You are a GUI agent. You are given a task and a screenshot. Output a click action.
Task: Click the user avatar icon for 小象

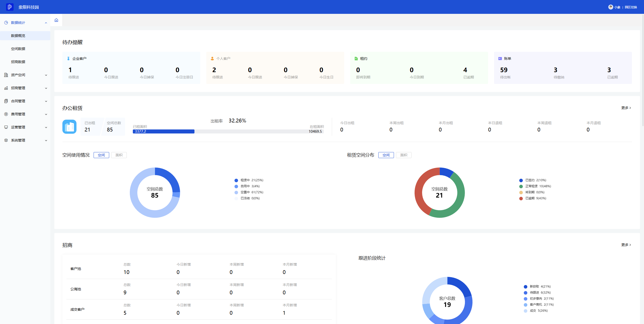point(611,7)
